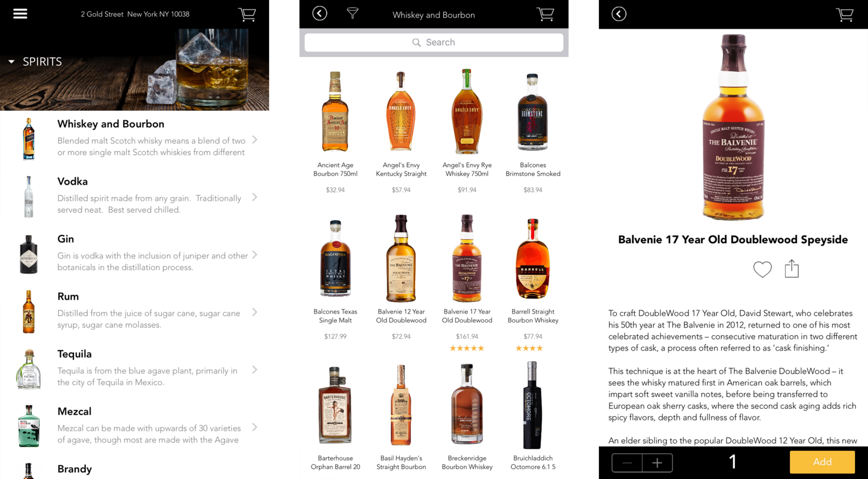Open the Barrell Straight Bourbon Whiskey bottle
This screenshot has height=479, width=868.
coord(533,258)
